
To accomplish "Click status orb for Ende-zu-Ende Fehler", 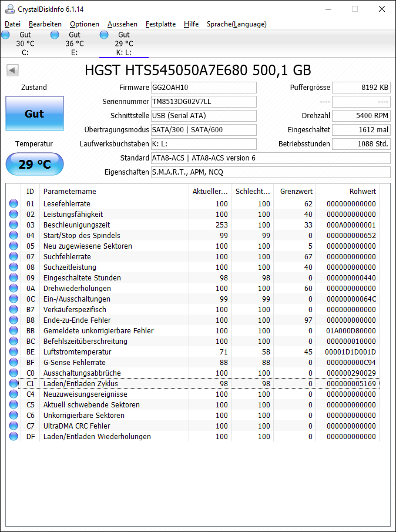I will [x=14, y=320].
